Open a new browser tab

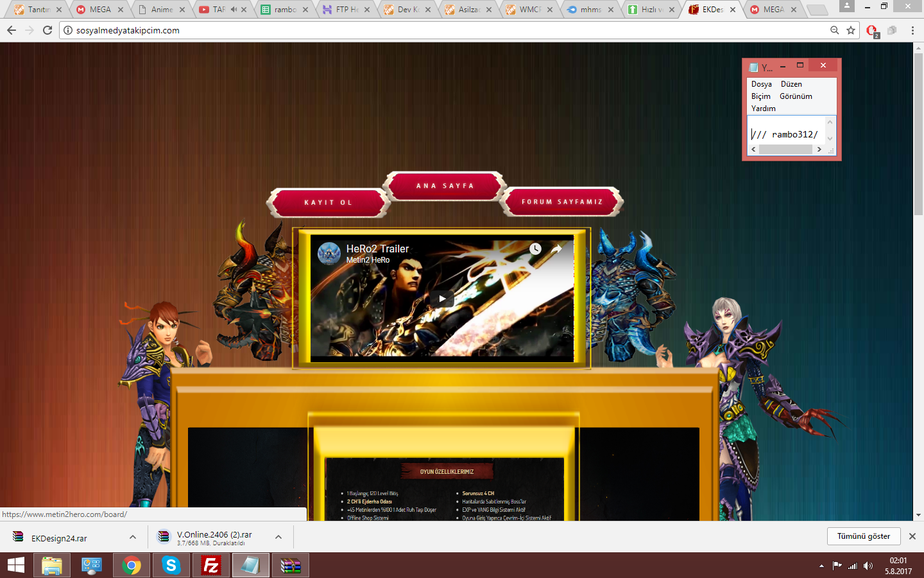(817, 10)
